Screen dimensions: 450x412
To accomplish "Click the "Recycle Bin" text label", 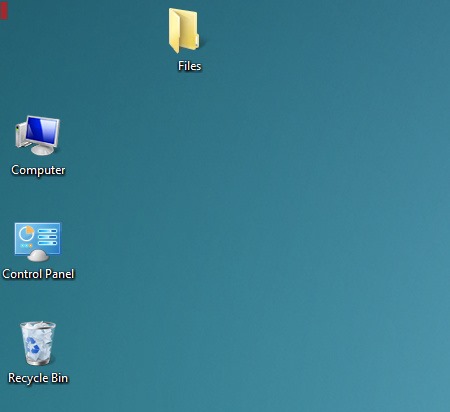I will tap(38, 378).
